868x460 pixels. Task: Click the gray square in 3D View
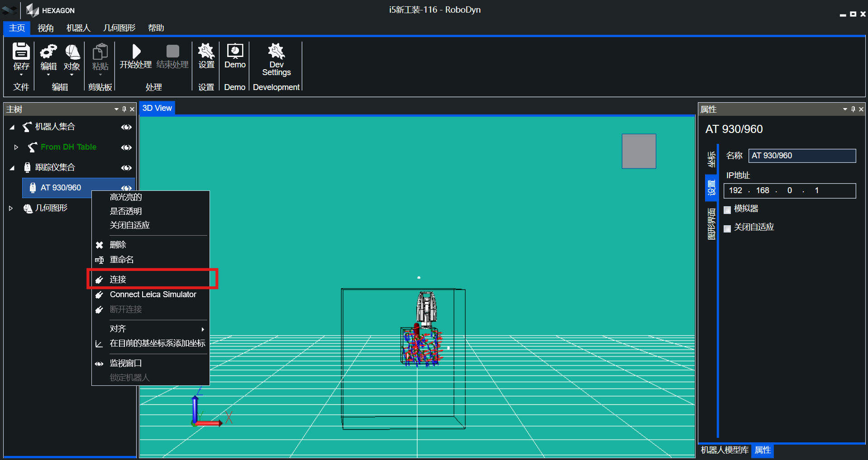(639, 151)
